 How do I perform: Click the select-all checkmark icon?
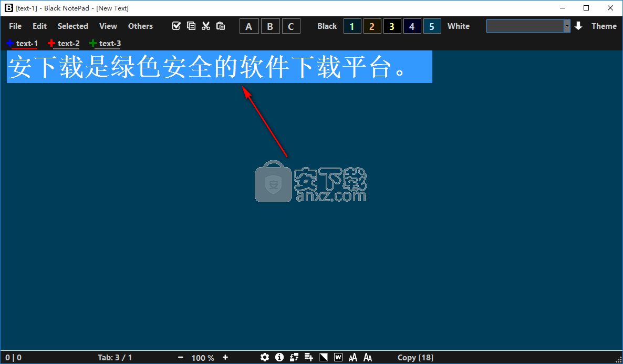[x=176, y=26]
